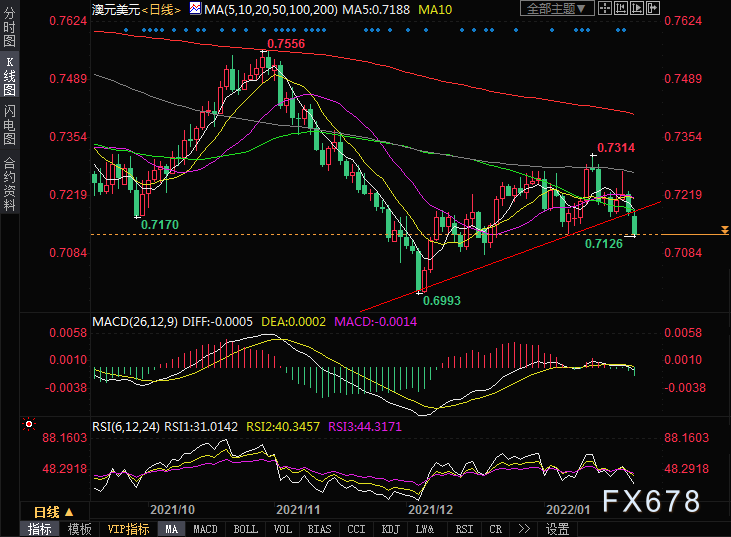Image resolution: width=731 pixels, height=537 pixels.
Task: Select the MA indicator button
Action: click(172, 529)
